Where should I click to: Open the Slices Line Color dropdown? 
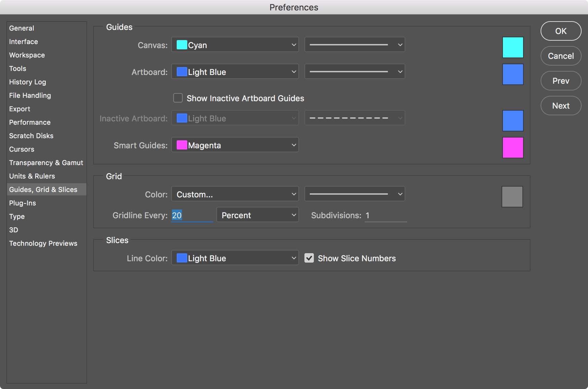point(235,258)
